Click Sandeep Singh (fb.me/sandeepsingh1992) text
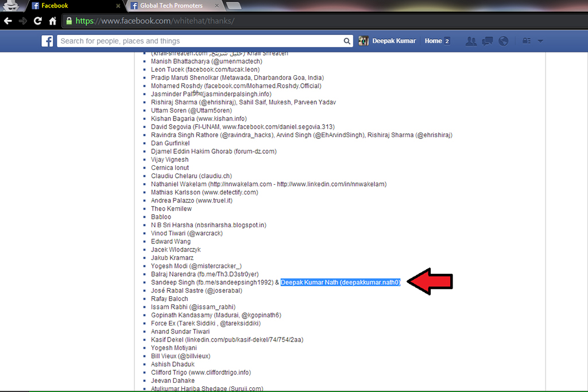Viewport: 588px width, 392px height. tap(212, 282)
